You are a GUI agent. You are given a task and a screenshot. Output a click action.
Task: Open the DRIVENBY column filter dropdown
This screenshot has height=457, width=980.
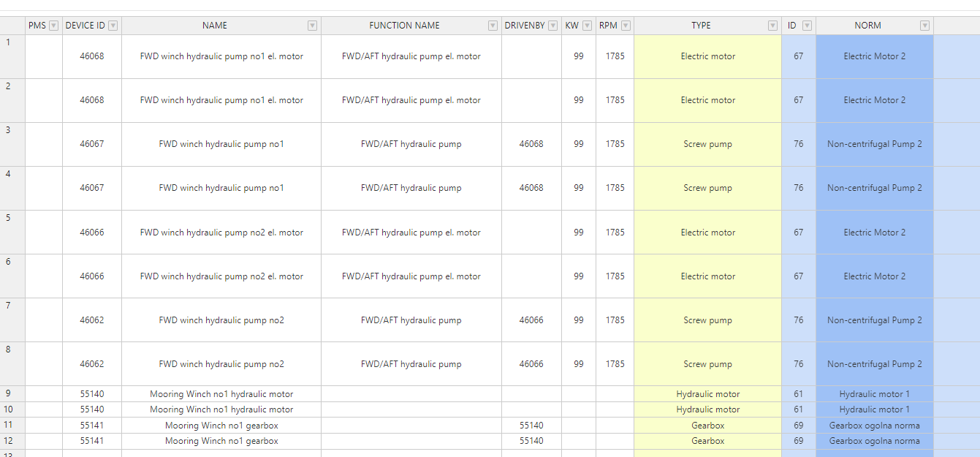point(552,26)
